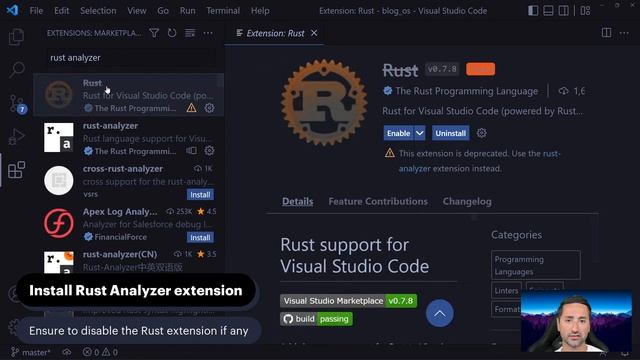Image resolution: width=640 pixels, height=360 pixels.
Task: Open the View menu
Action: pos(137,11)
